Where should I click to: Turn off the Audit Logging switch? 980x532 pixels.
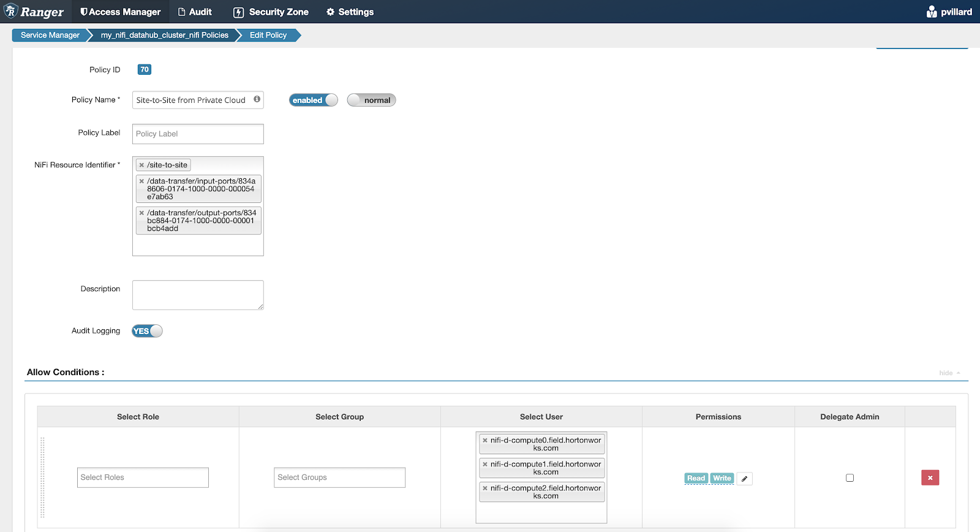click(147, 331)
